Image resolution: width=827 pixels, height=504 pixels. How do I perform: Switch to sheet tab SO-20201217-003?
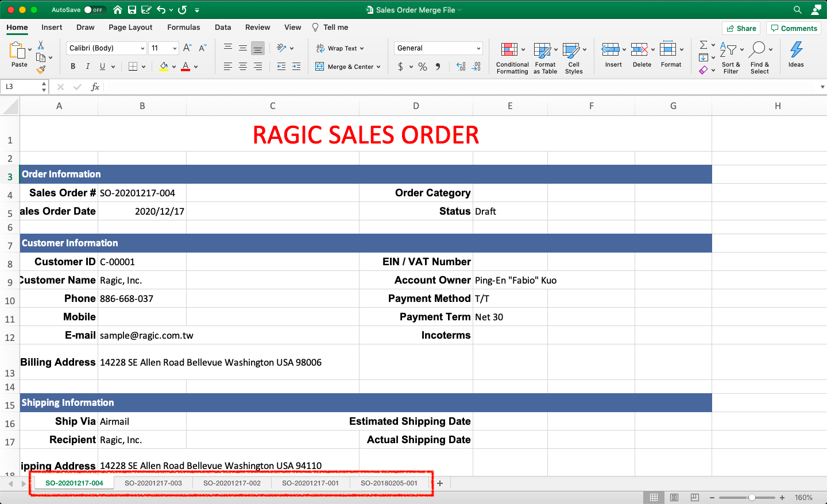(x=153, y=483)
